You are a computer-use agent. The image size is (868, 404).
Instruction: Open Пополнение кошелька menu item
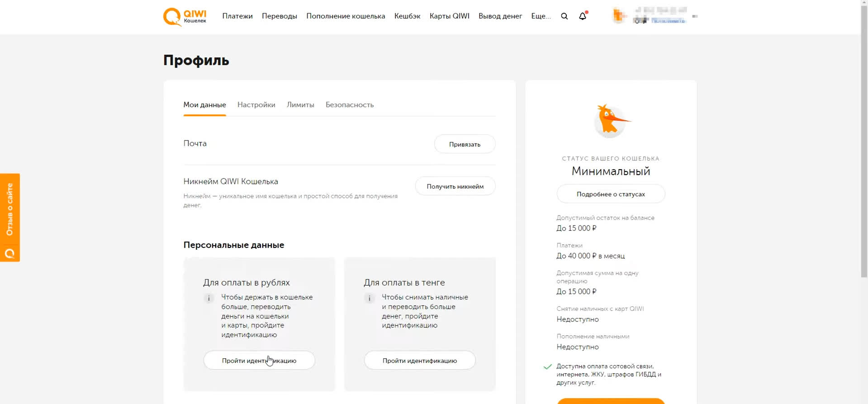coord(346,16)
